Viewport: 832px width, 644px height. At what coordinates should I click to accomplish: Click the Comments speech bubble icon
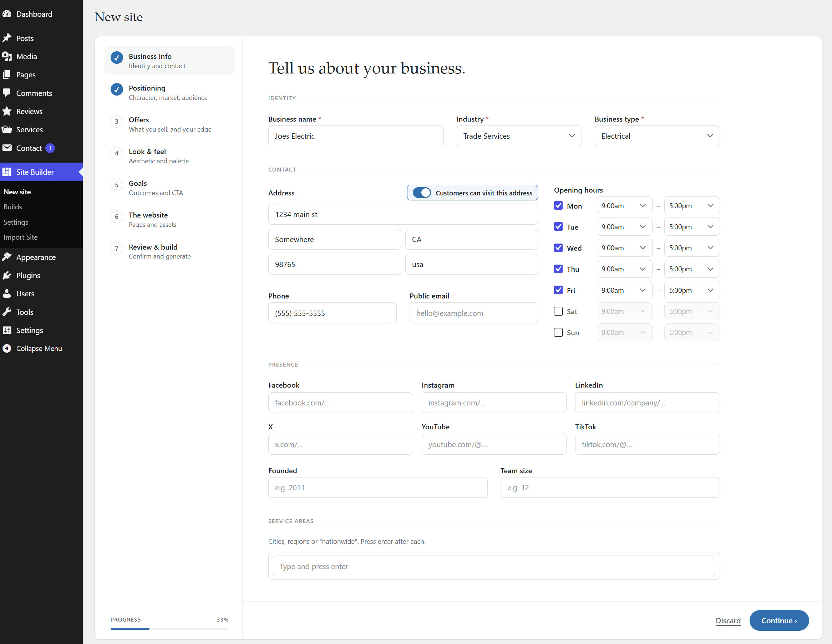coord(7,93)
